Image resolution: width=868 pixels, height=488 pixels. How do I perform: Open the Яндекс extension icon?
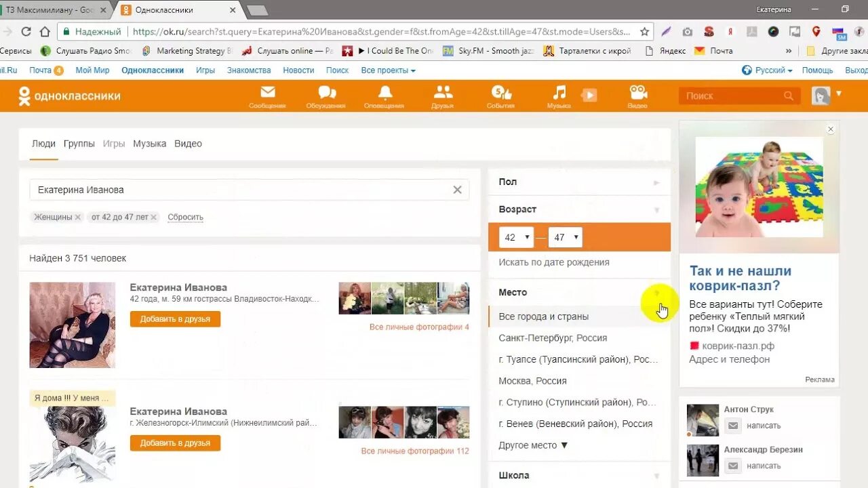(730, 31)
